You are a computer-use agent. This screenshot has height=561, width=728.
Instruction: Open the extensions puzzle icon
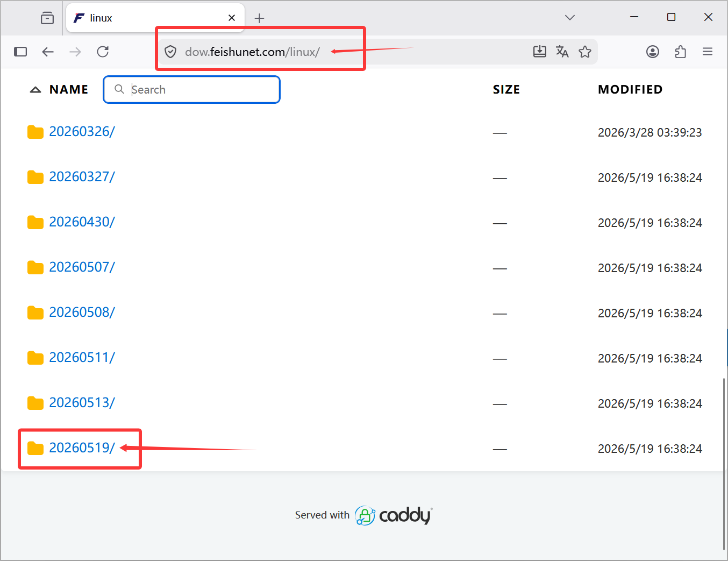coord(680,52)
